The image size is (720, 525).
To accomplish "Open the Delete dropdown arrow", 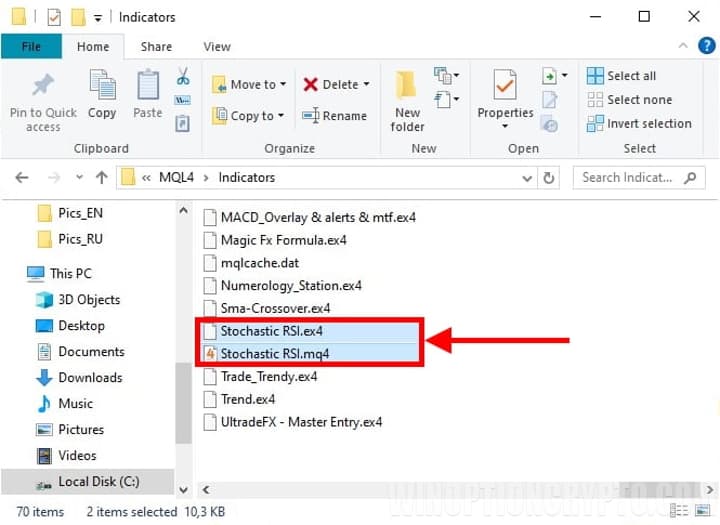I will (366, 85).
